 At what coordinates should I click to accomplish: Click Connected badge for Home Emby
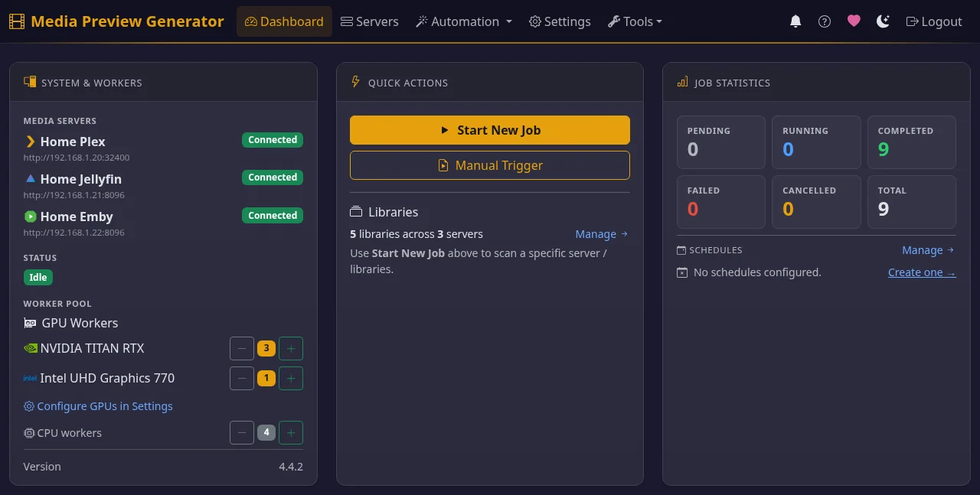point(273,216)
